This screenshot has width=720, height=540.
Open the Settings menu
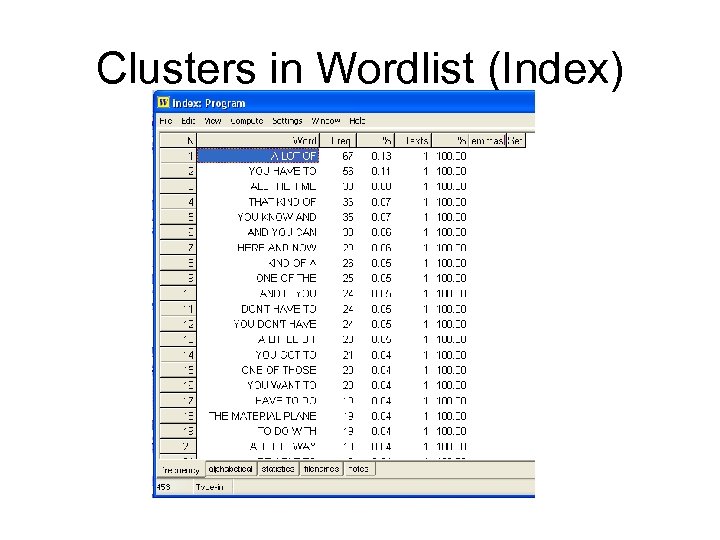(287, 121)
